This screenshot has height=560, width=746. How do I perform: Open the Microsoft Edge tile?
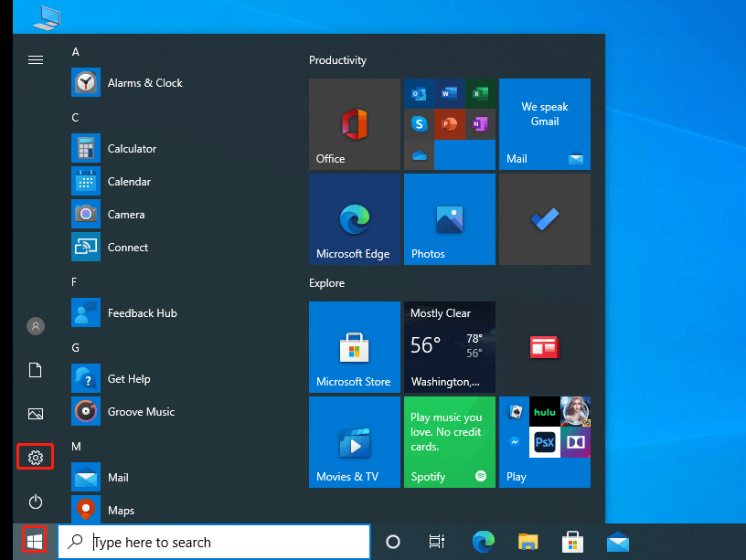354,218
